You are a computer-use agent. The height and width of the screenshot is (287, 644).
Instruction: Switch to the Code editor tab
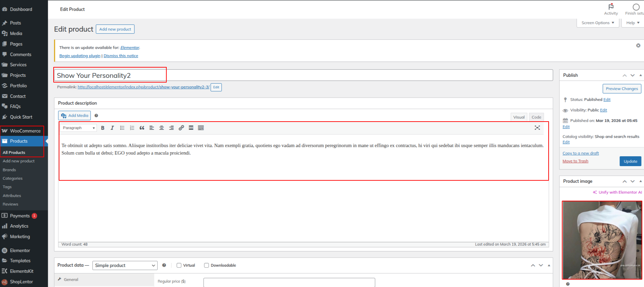(536, 117)
